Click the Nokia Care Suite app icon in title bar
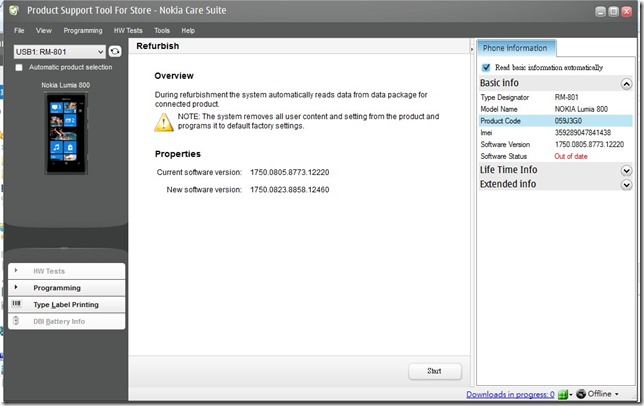This screenshot has width=644, height=406. click(14, 10)
